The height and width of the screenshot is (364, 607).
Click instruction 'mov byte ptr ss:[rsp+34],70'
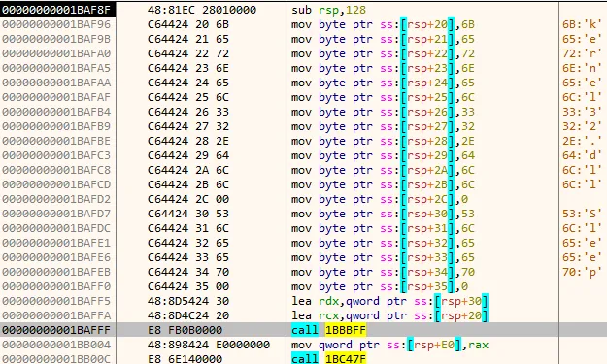tap(383, 272)
